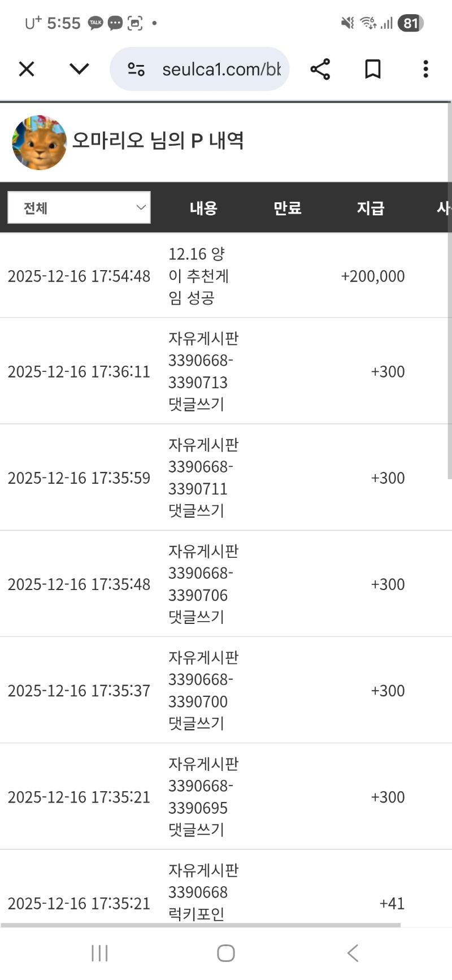The width and height of the screenshot is (452, 980).
Task: Open the 전체 filter dropdown
Action: (79, 207)
